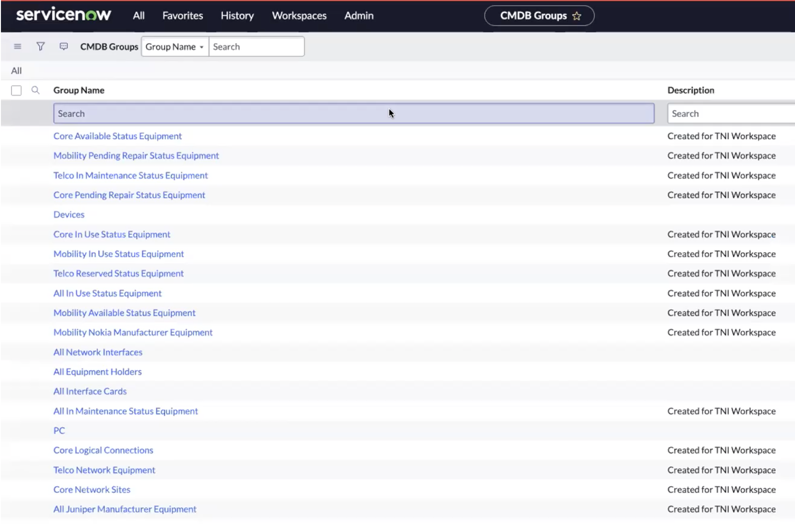Open the Workspaces menu
795x532 pixels.
pyautogui.click(x=299, y=15)
